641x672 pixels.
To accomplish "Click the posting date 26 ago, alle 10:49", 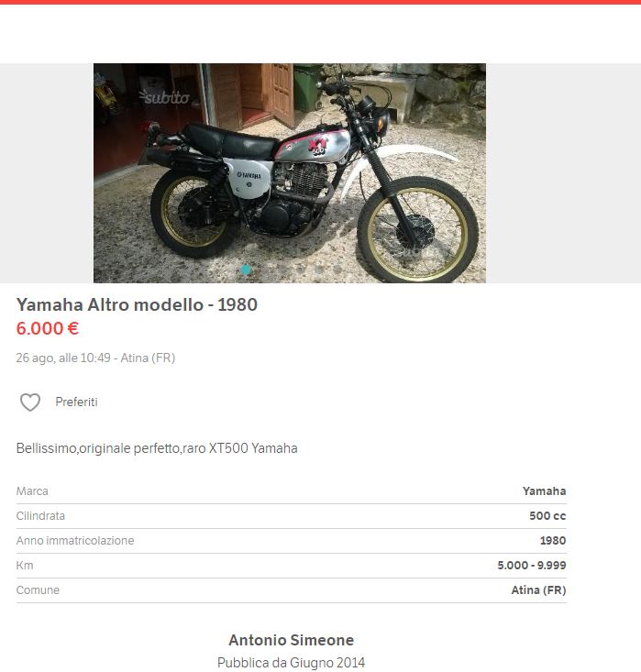I will click(x=63, y=358).
